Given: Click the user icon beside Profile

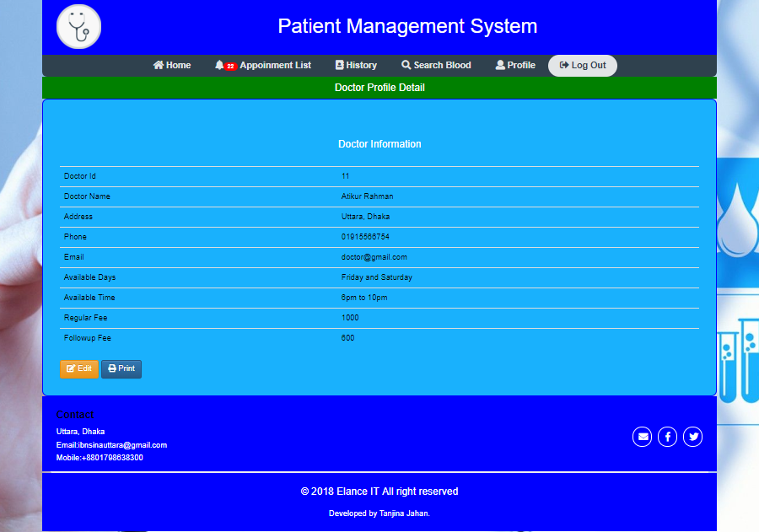Looking at the screenshot, I should coord(500,65).
